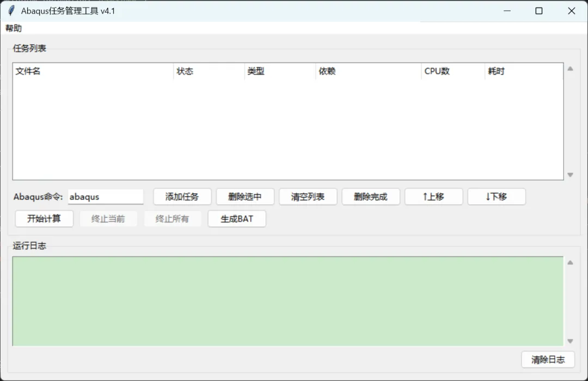Sort by the 依赖 column header
This screenshot has height=381, width=588.
click(x=368, y=71)
